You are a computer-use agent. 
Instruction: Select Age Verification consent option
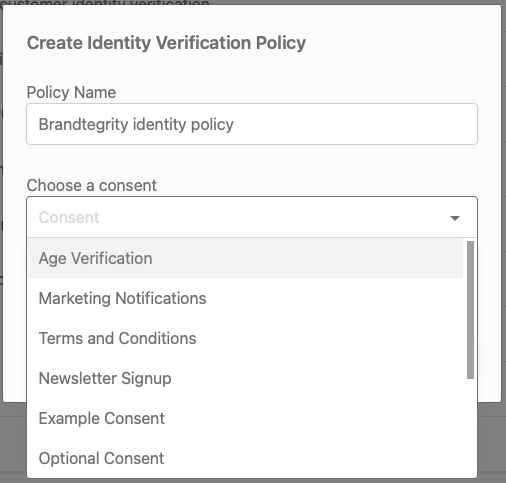click(245, 258)
